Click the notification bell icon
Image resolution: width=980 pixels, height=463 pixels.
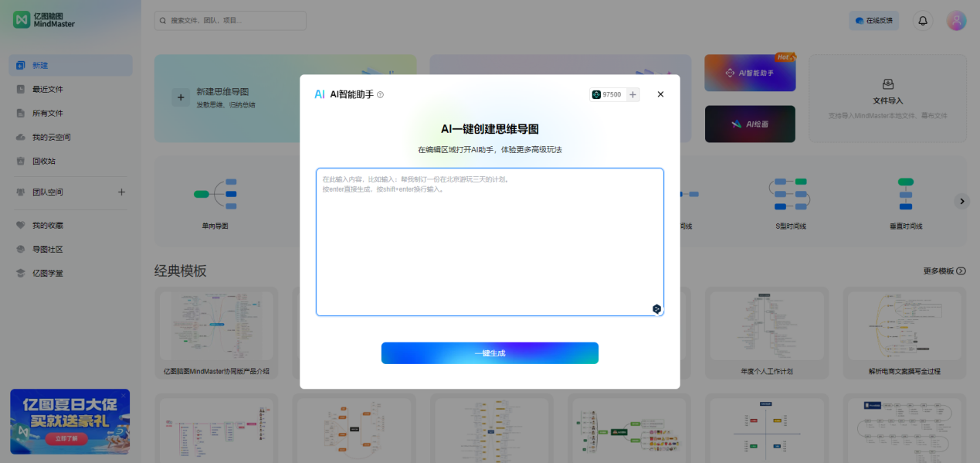pyautogui.click(x=922, y=20)
